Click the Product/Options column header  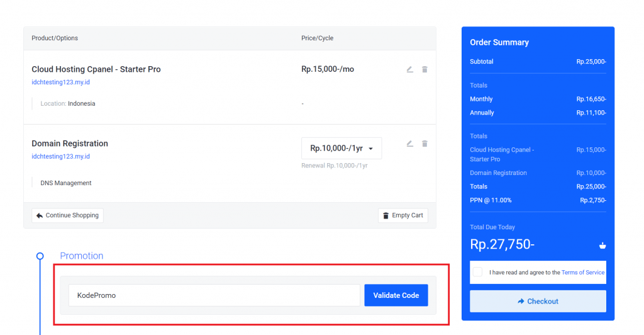55,38
